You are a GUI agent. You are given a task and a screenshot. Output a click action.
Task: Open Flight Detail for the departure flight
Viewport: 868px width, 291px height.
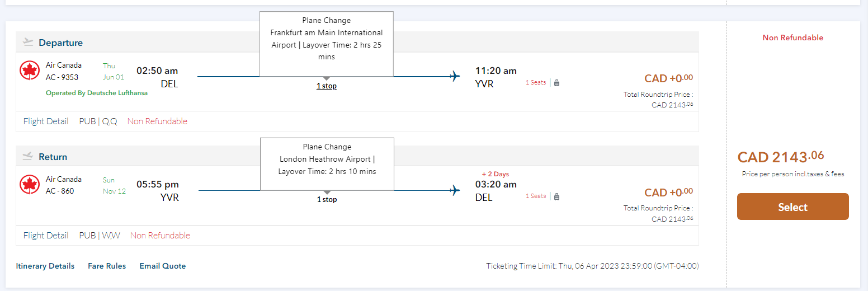click(x=46, y=121)
